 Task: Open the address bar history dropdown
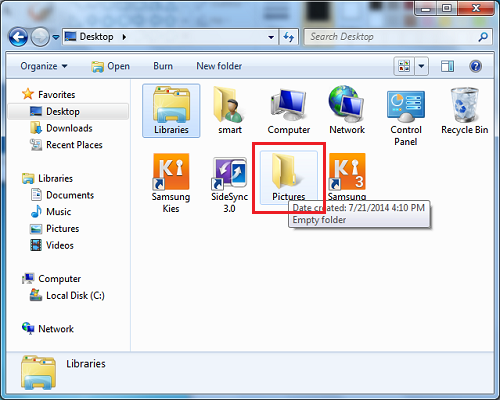click(x=271, y=37)
